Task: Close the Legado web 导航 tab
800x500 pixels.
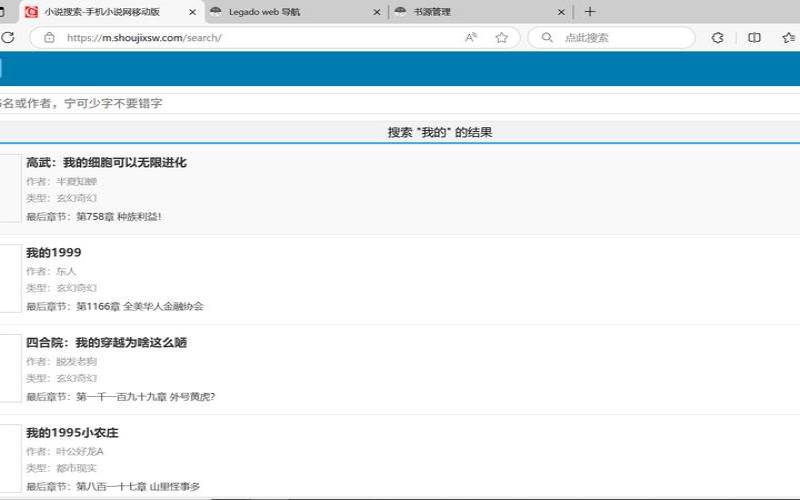Action: coord(377,12)
